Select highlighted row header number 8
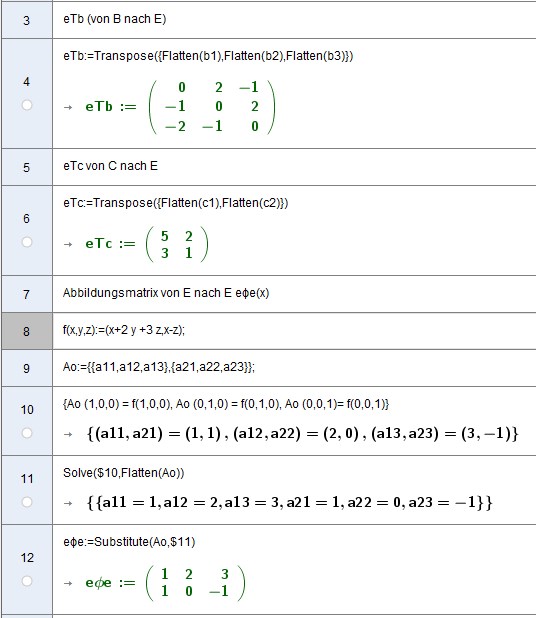Image resolution: width=536 pixels, height=618 pixels. pos(26,331)
